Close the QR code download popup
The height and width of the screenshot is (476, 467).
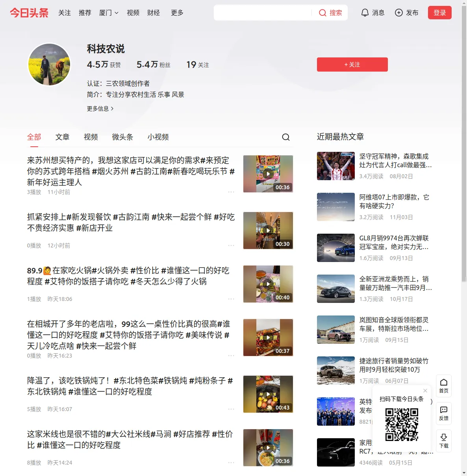tap(425, 391)
